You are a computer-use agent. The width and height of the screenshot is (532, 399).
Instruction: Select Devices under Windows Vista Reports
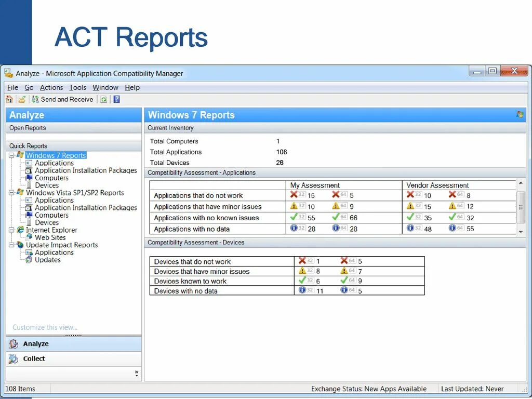[x=47, y=222]
